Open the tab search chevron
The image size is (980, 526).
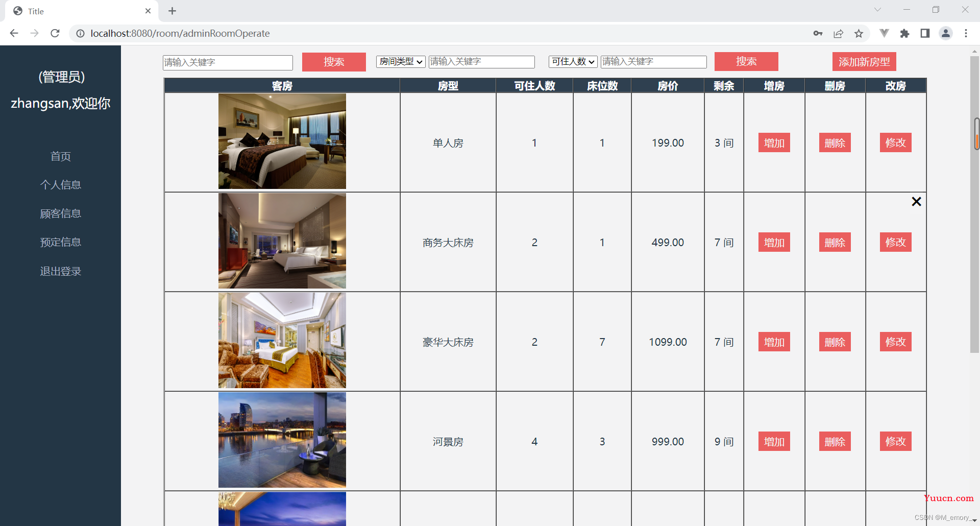click(x=877, y=10)
